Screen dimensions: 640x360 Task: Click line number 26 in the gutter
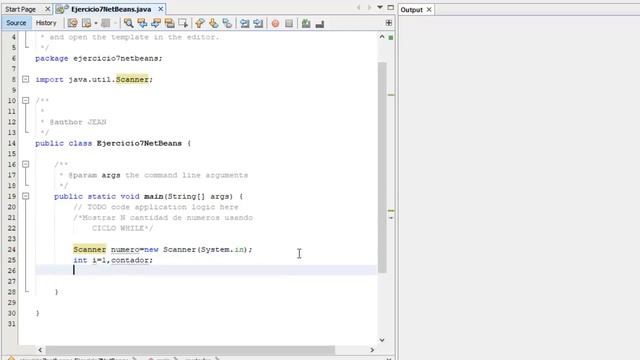click(x=11, y=271)
